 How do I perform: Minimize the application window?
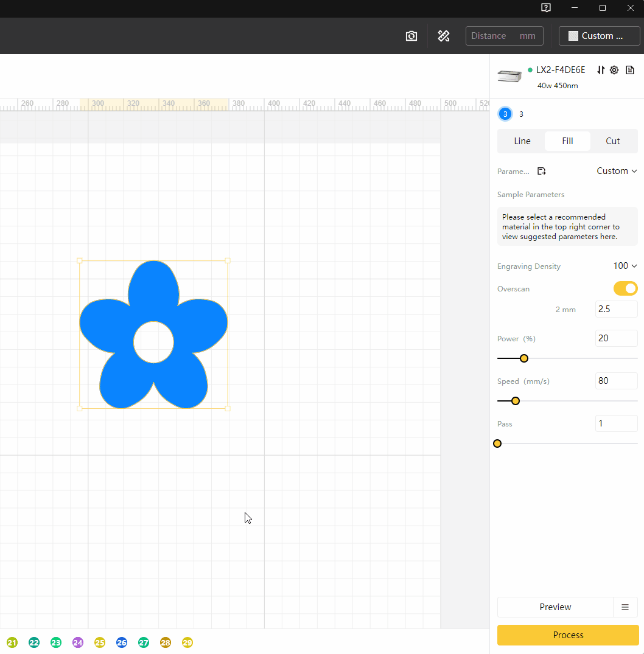(x=575, y=7)
